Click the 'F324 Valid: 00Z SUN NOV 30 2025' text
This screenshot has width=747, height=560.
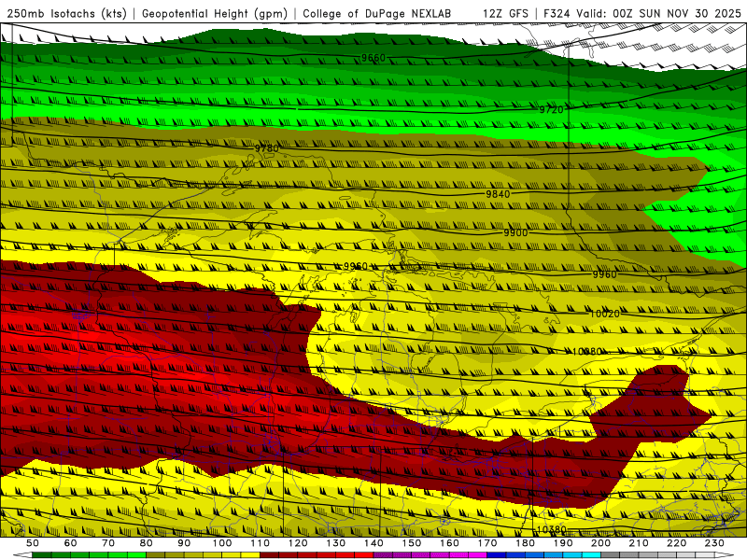(x=642, y=14)
